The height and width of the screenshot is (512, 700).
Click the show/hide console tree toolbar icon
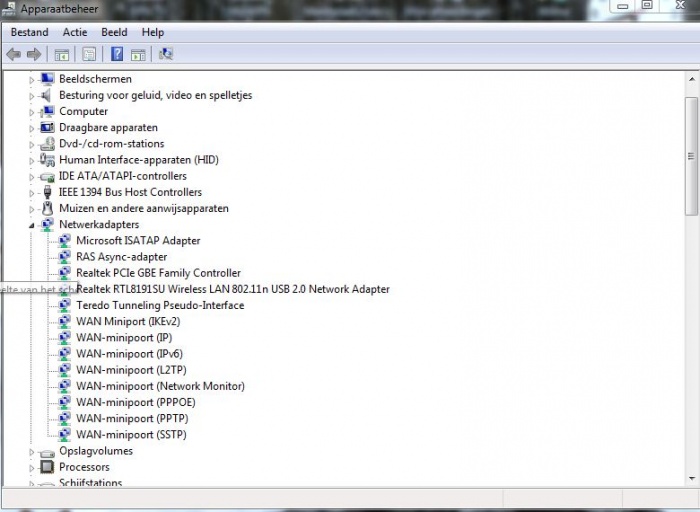click(62, 55)
